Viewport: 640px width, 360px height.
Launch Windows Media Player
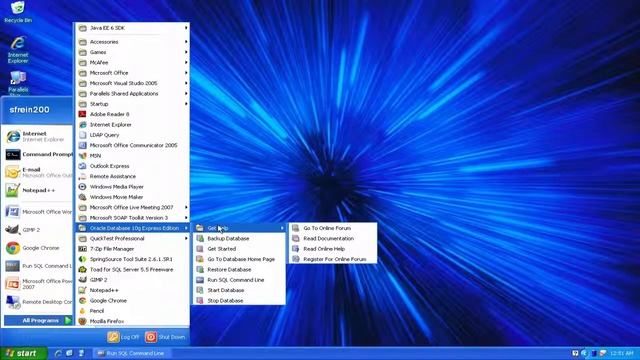(133, 187)
